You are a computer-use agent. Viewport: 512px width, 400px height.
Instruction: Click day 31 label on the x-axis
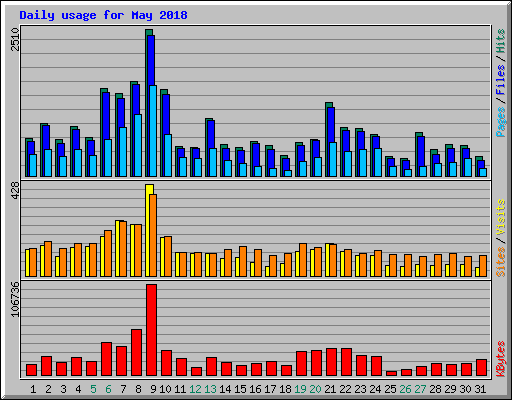(480, 389)
